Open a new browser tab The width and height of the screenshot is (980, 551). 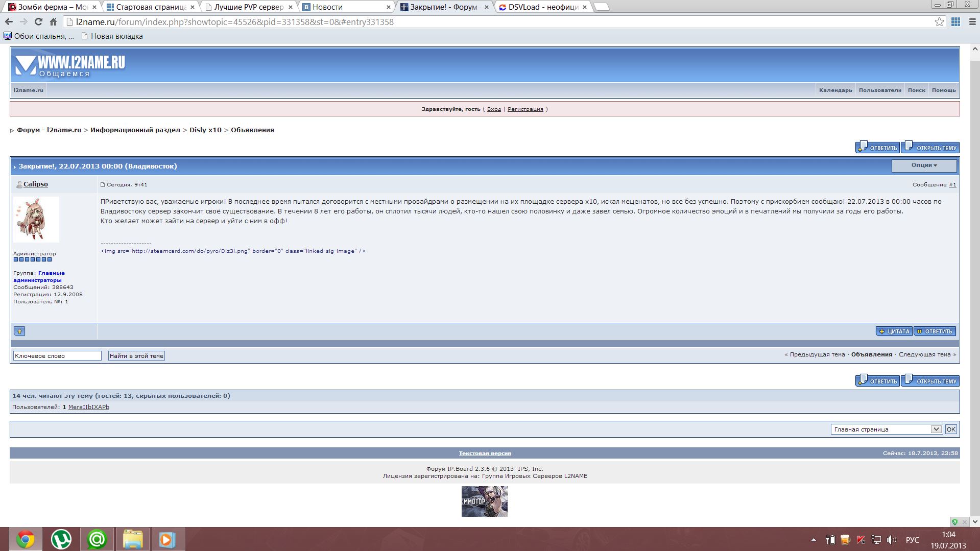(602, 7)
